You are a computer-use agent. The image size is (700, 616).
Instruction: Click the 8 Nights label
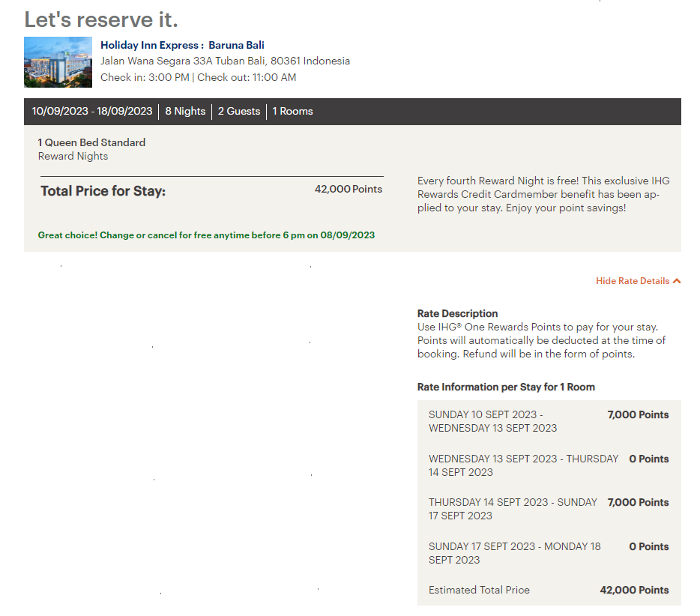coord(185,111)
